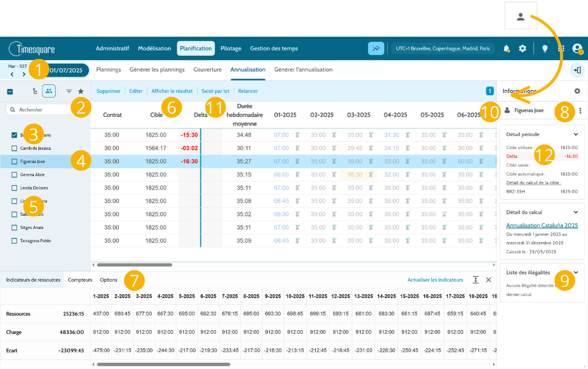Click the person icon next to 06:30

pyautogui.click(x=297, y=214)
